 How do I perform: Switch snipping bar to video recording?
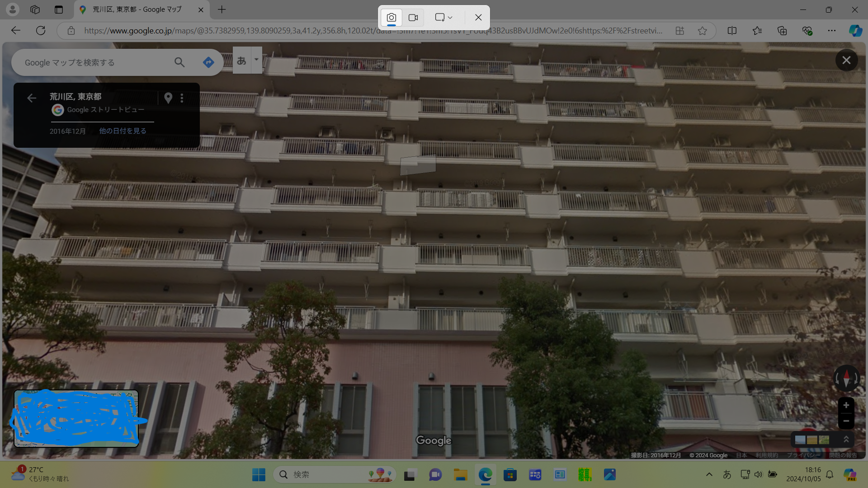(x=413, y=18)
